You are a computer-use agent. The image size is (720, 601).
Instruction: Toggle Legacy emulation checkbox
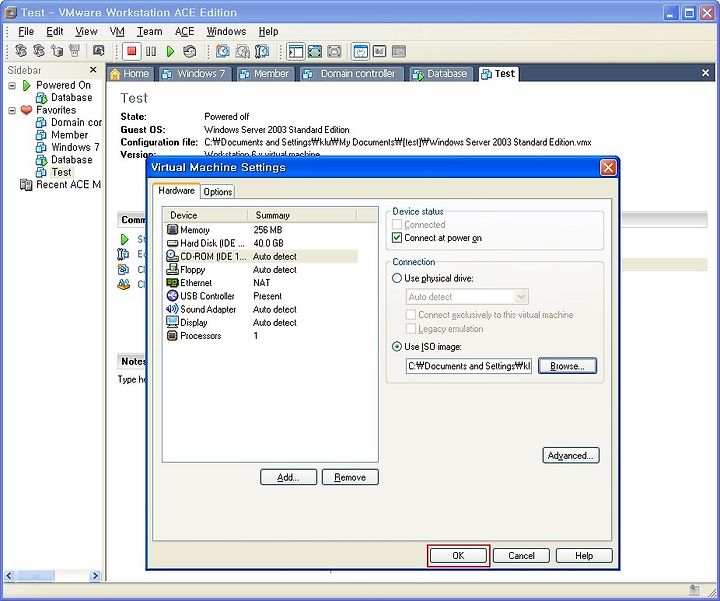pyautogui.click(x=411, y=329)
